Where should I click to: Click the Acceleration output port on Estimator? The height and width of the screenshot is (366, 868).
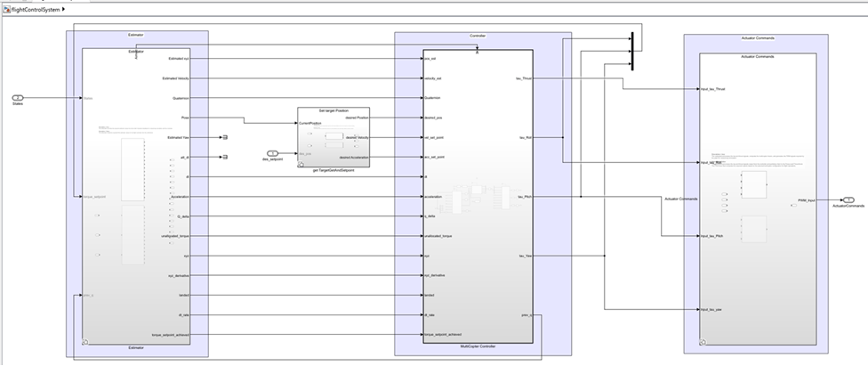click(x=180, y=197)
